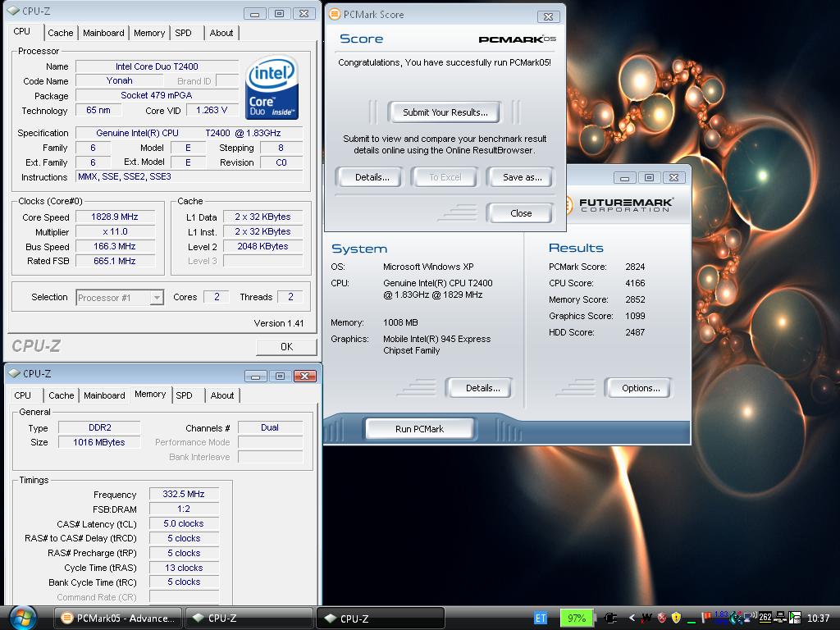Screen dimensions: 840x630
Task: Click the blue 1.83 CPU speed tray icon
Action: tap(721, 618)
